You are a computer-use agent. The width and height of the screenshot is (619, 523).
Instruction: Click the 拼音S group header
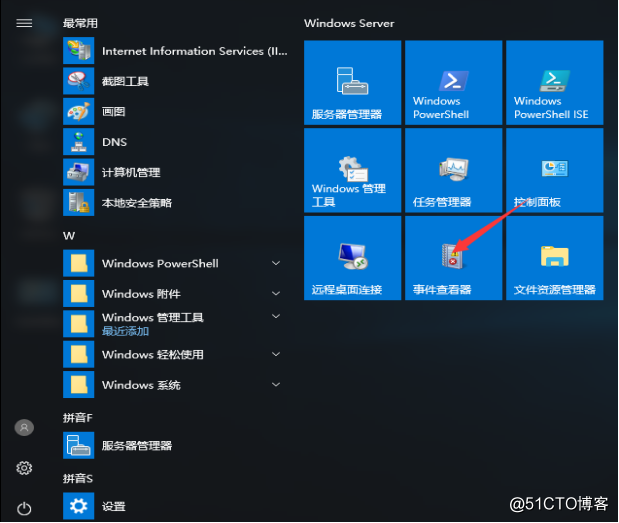(78, 478)
